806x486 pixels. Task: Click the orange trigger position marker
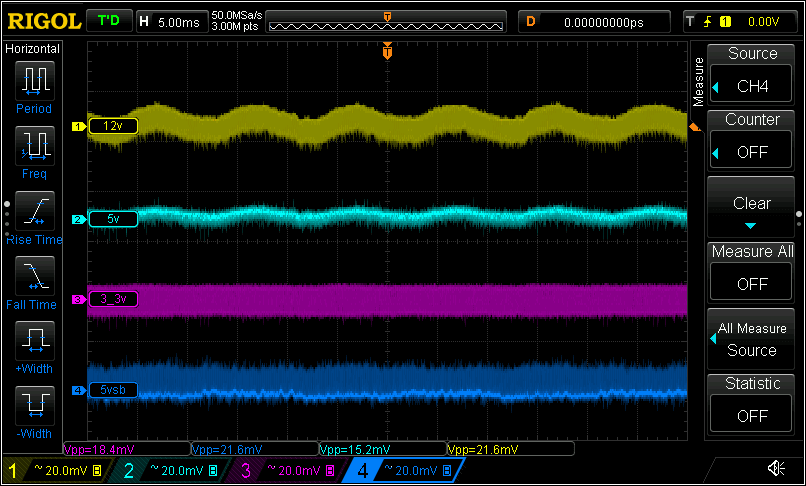click(x=388, y=51)
